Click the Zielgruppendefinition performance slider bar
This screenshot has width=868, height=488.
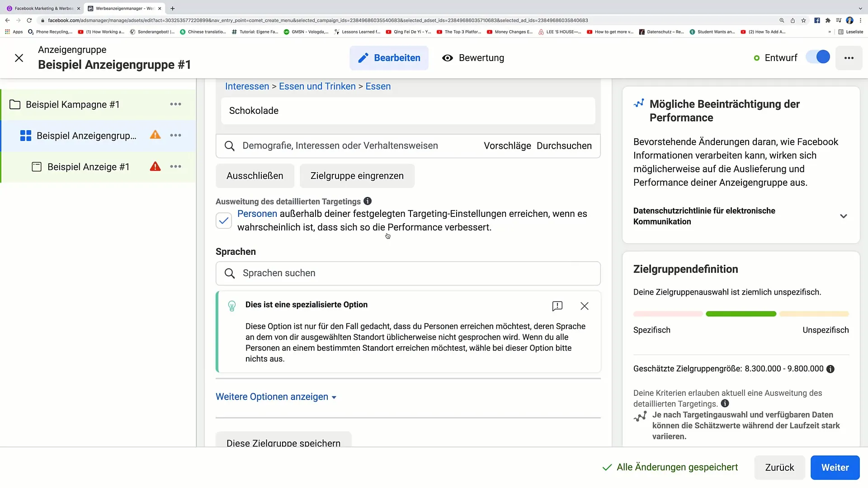[x=741, y=314]
